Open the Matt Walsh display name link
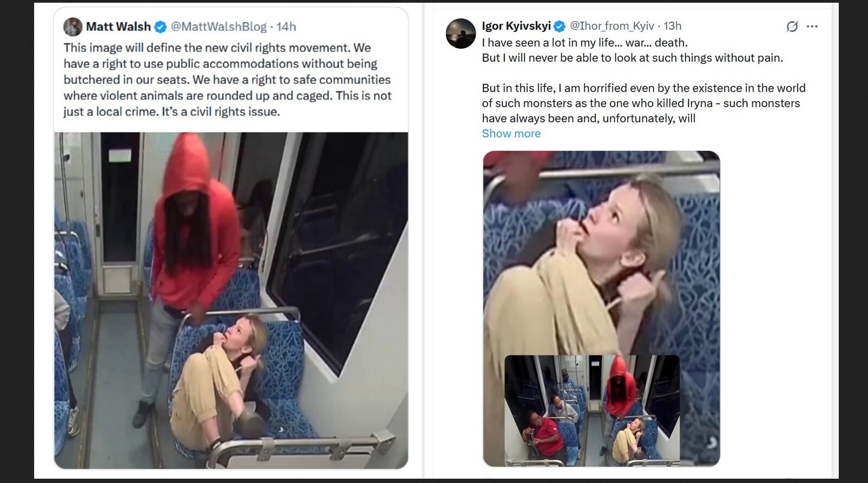The height and width of the screenshot is (483, 868). [118, 27]
